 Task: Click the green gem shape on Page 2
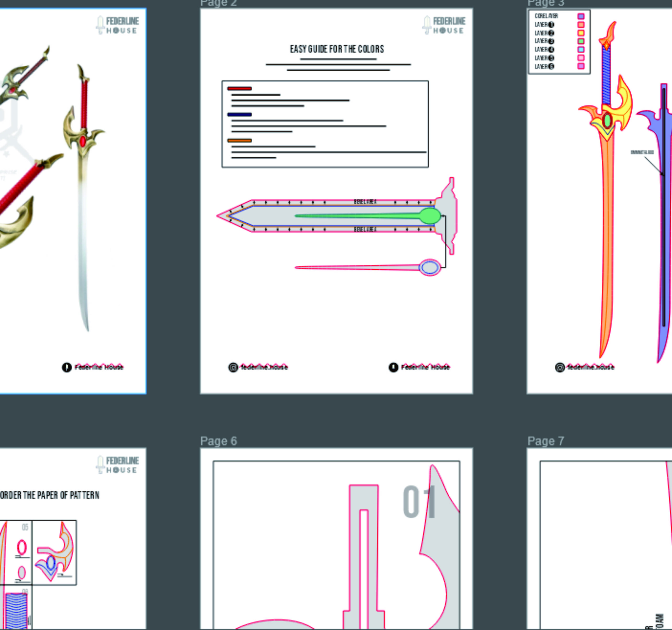[x=430, y=216]
